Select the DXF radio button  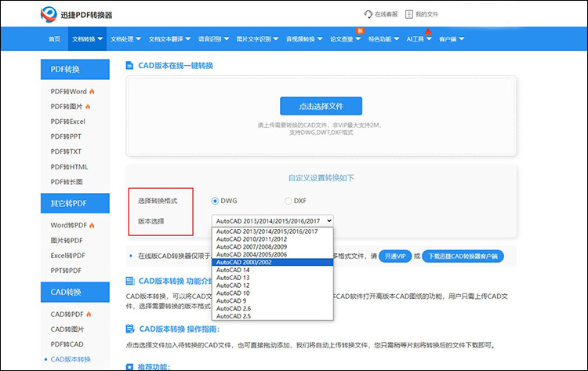[x=288, y=201]
